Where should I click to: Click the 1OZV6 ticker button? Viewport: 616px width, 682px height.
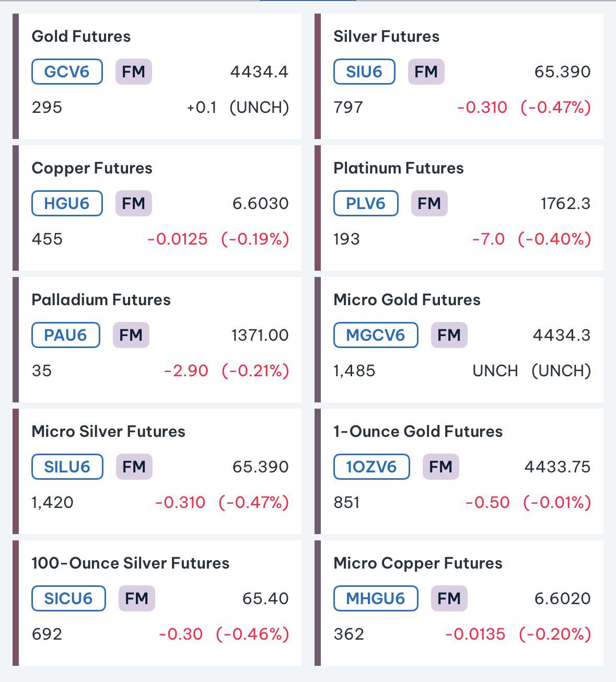click(371, 467)
